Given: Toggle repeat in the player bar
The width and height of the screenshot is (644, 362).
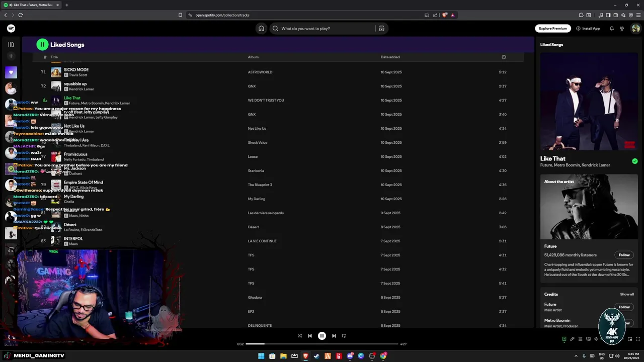Looking at the screenshot, I should click(344, 336).
